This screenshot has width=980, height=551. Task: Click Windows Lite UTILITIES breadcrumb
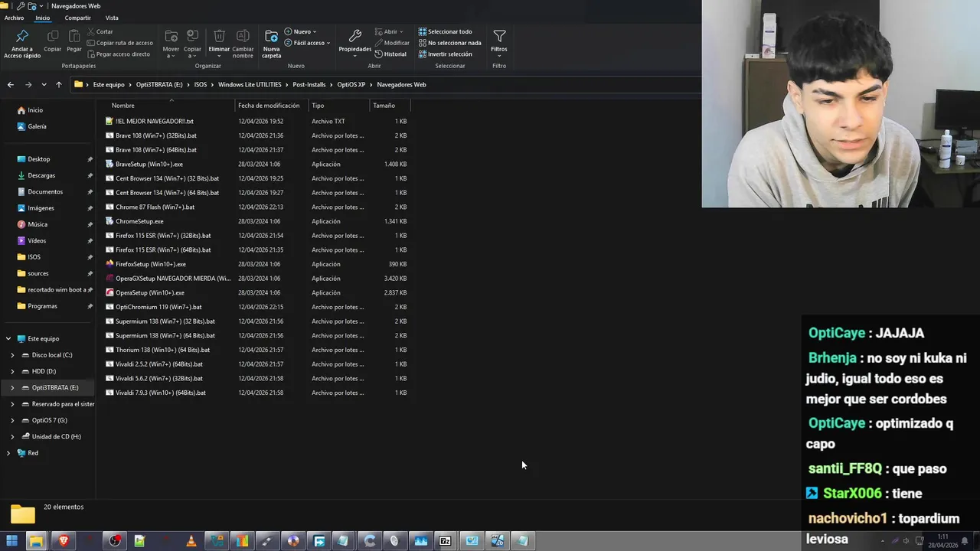250,84
